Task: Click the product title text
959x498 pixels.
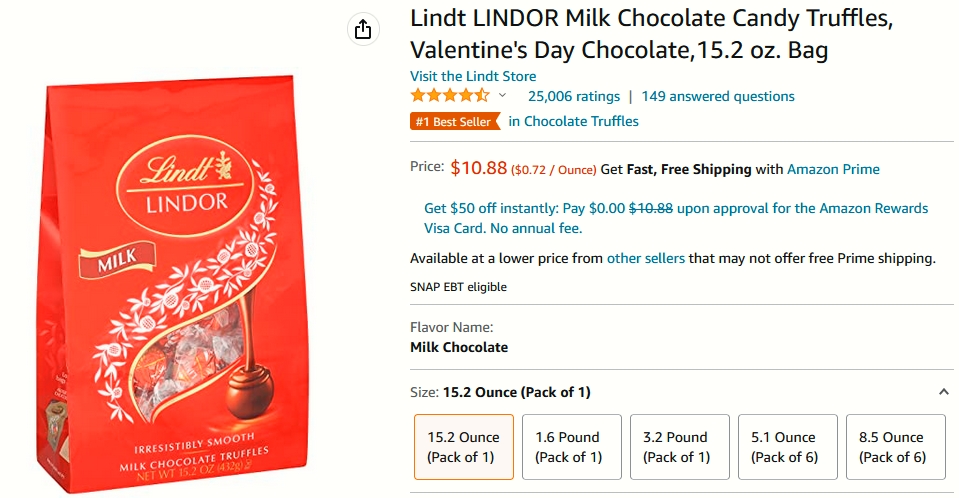Action: click(651, 34)
